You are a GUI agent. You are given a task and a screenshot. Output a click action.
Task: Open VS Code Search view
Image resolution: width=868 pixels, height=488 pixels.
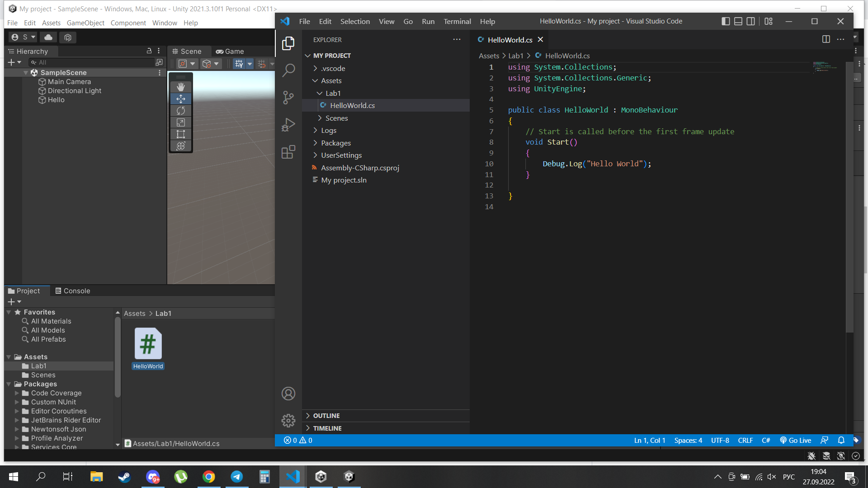288,70
